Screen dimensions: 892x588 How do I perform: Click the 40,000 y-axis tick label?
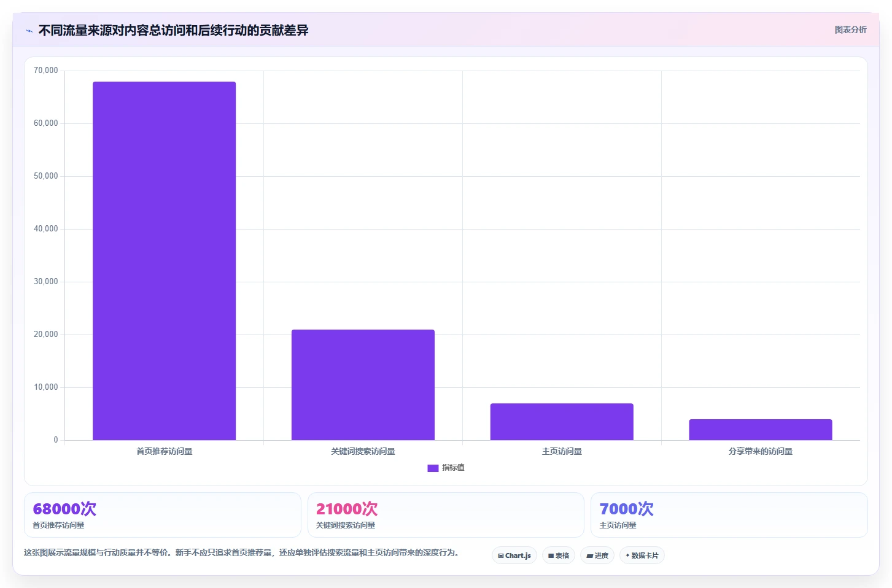point(46,229)
